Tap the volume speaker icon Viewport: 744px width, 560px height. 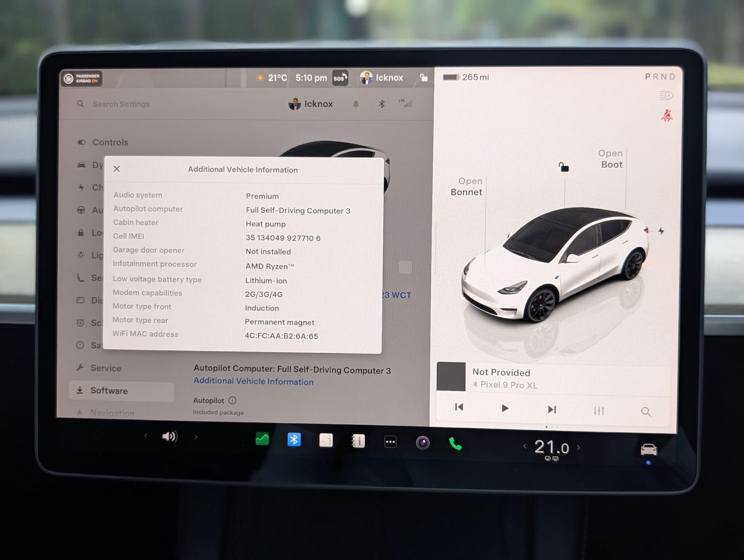tap(170, 436)
